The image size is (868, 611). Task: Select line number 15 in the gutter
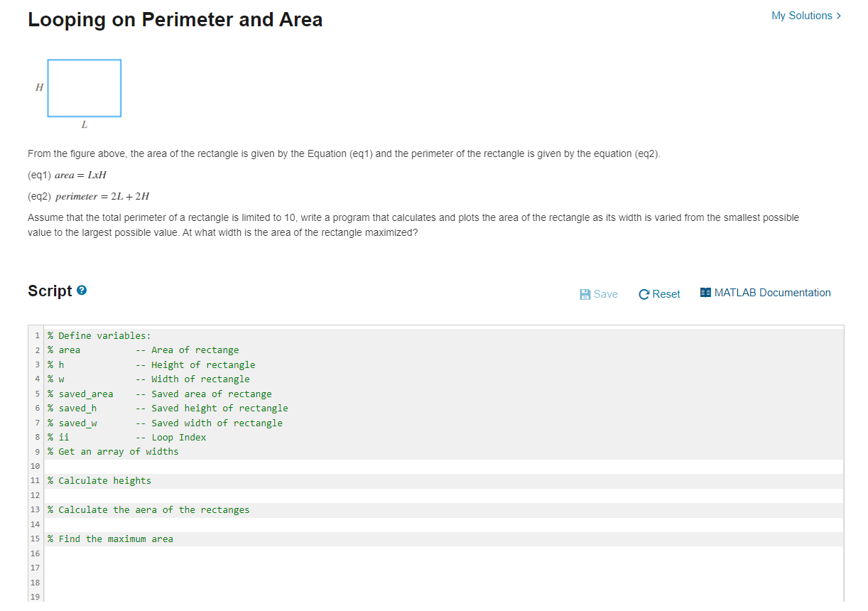point(35,539)
